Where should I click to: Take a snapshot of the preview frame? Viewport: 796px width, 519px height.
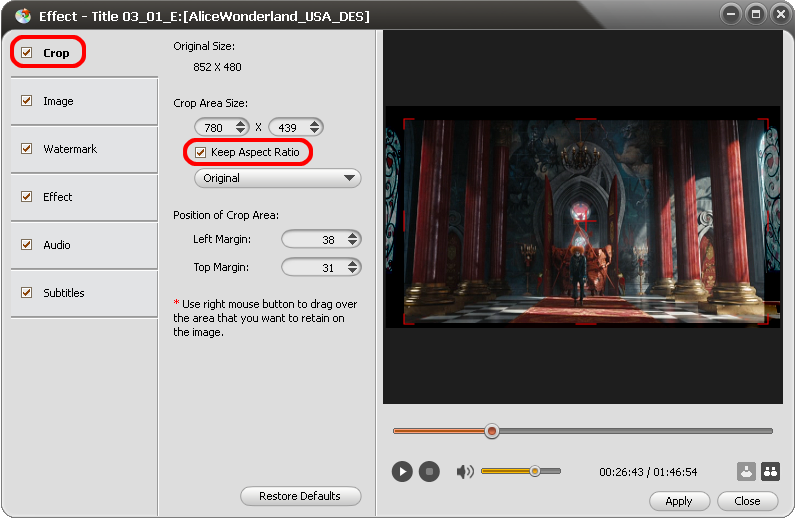click(746, 471)
